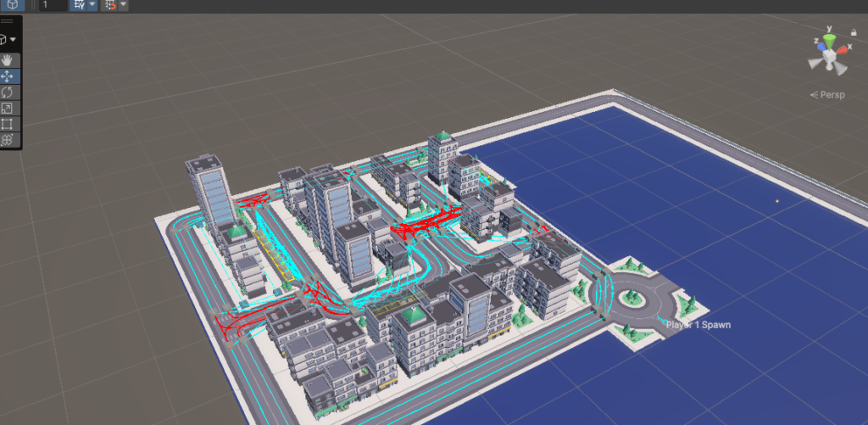
Task: Click the red X axis cone on gizmo
Action: click(x=842, y=50)
